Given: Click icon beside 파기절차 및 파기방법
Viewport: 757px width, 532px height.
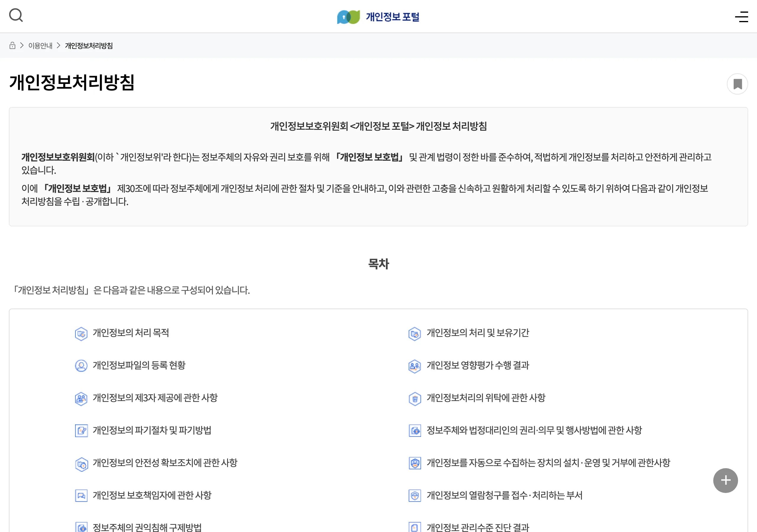Looking at the screenshot, I should click(x=81, y=431).
